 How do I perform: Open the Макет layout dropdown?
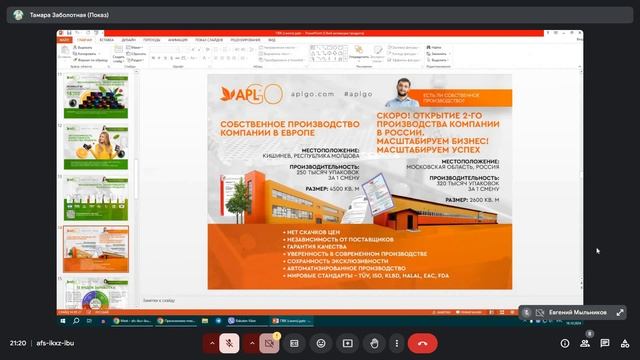(135, 47)
